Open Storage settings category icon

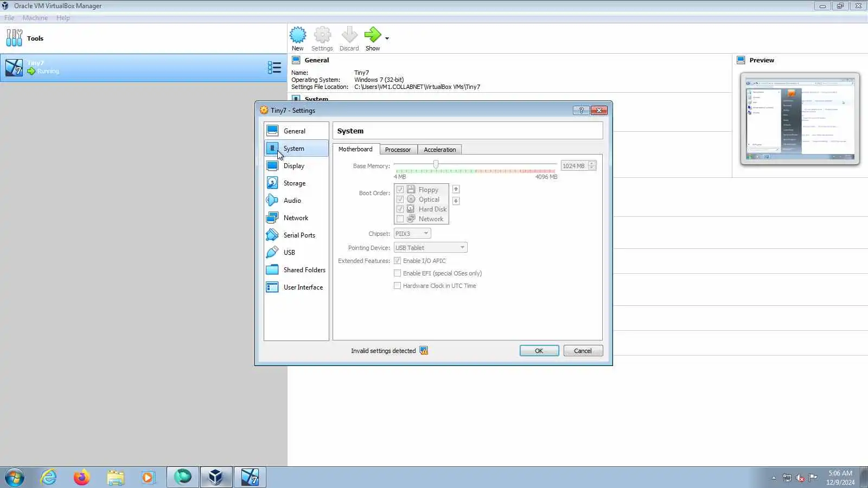pyautogui.click(x=272, y=183)
